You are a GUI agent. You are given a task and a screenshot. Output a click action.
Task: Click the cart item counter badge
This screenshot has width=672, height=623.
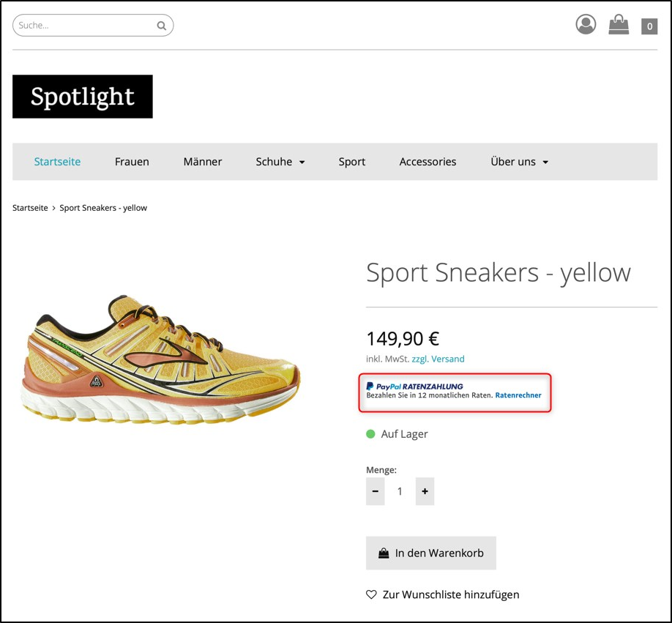click(x=649, y=26)
